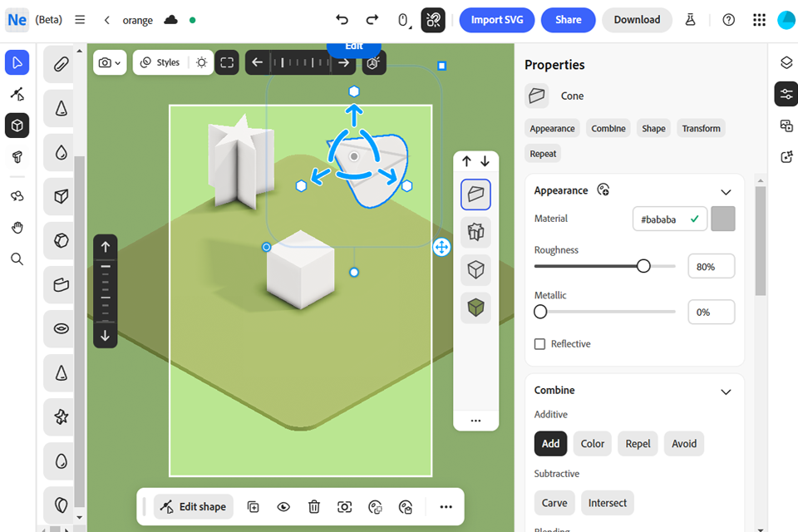
Task: Collapse the Combine section chevron
Action: coord(726,392)
